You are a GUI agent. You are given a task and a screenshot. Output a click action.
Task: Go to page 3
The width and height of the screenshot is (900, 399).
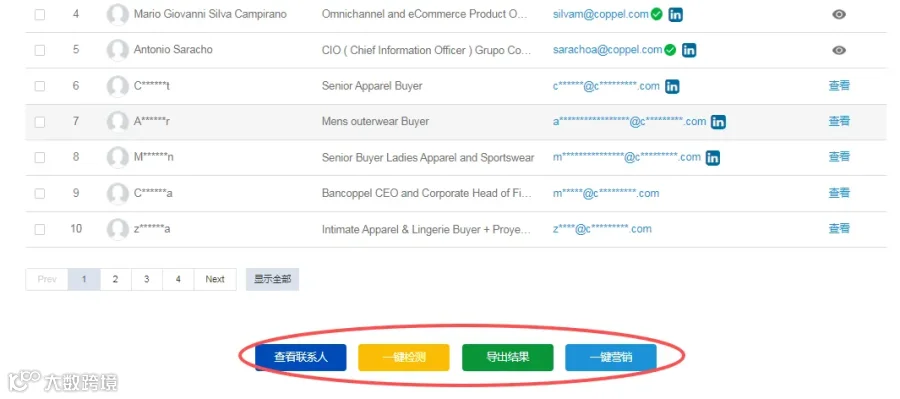[147, 280]
